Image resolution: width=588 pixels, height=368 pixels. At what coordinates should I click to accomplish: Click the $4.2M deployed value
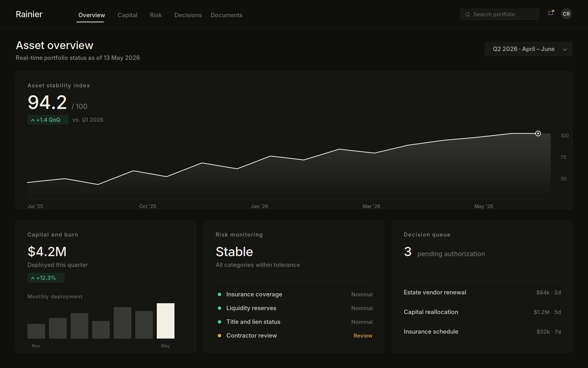click(x=47, y=252)
